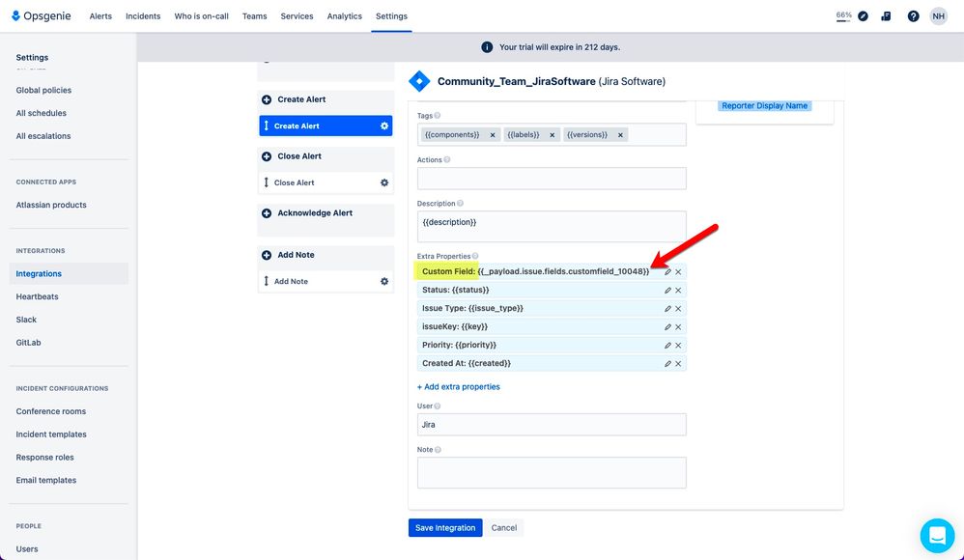Image resolution: width=964 pixels, height=560 pixels.
Task: Open the Teams menu
Action: click(x=255, y=16)
